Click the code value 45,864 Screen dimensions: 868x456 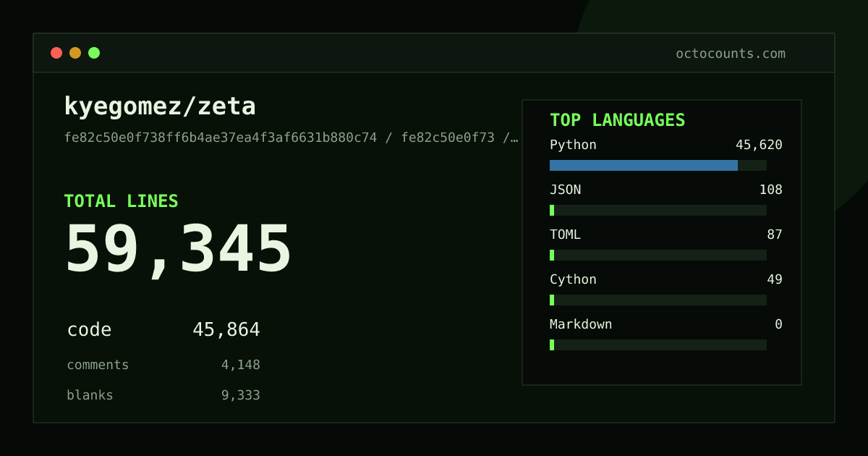226,330
